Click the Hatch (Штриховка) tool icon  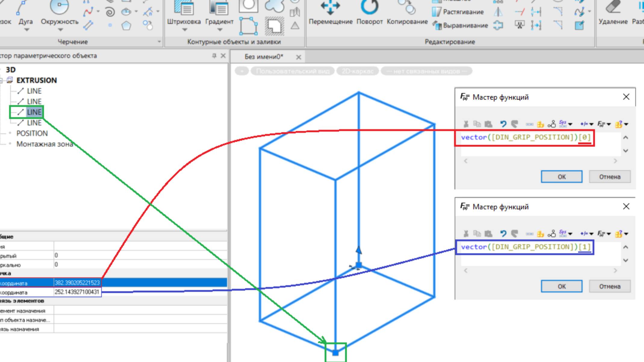184,9
